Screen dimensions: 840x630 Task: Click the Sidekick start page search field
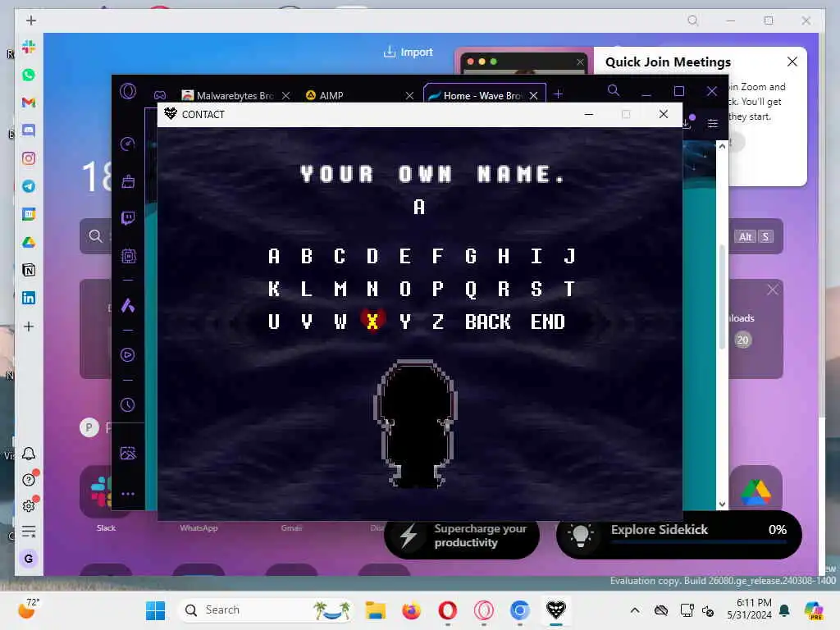(431, 236)
